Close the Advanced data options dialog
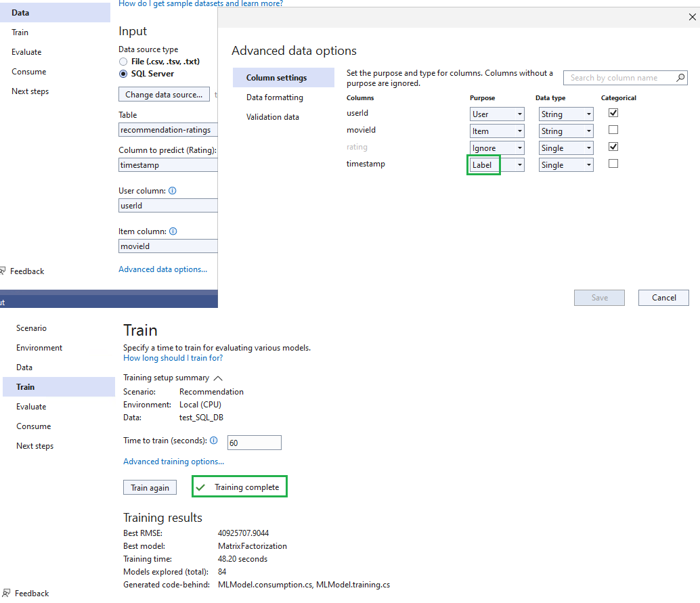700x603 pixels. [x=691, y=17]
